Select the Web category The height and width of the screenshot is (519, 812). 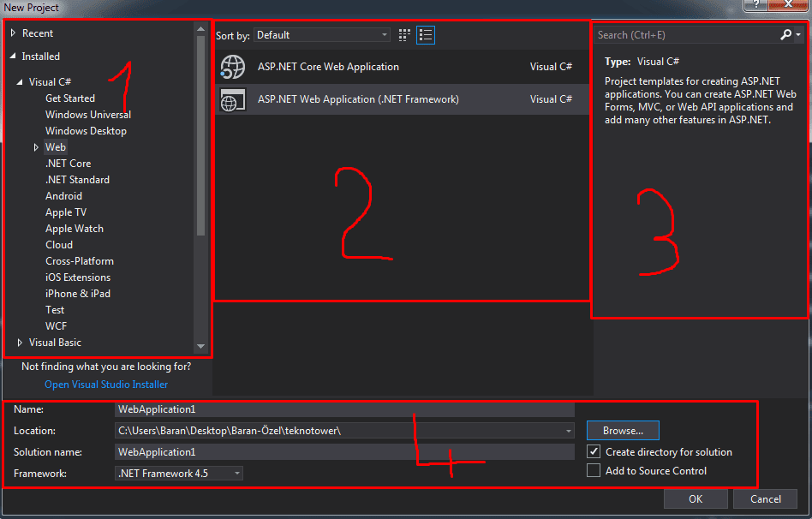56,147
